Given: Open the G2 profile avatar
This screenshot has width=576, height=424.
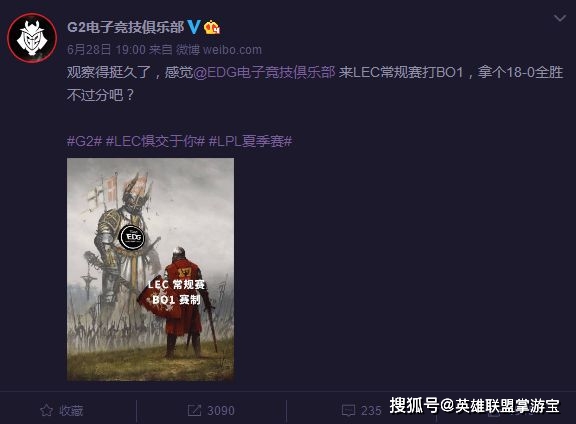Looking at the screenshot, I should [x=32, y=38].
